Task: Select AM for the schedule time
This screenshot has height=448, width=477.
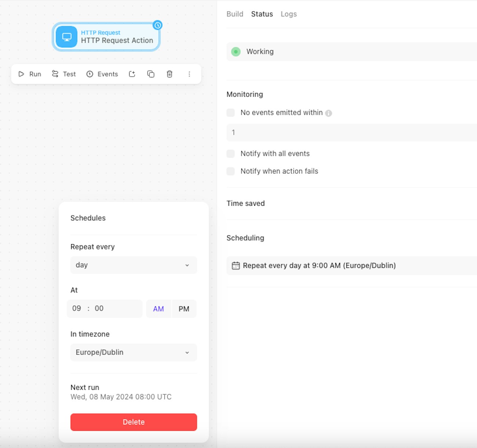Action: point(159,309)
